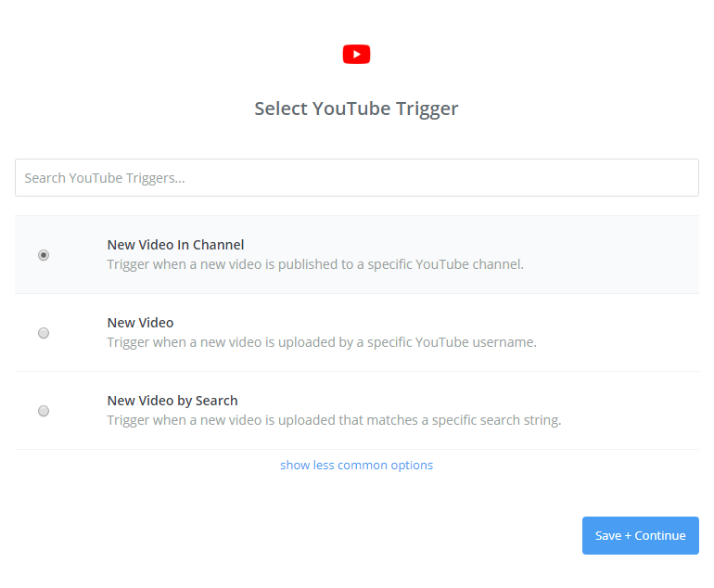
Task: Click description about specific YouTube username
Action: pyautogui.click(x=322, y=342)
